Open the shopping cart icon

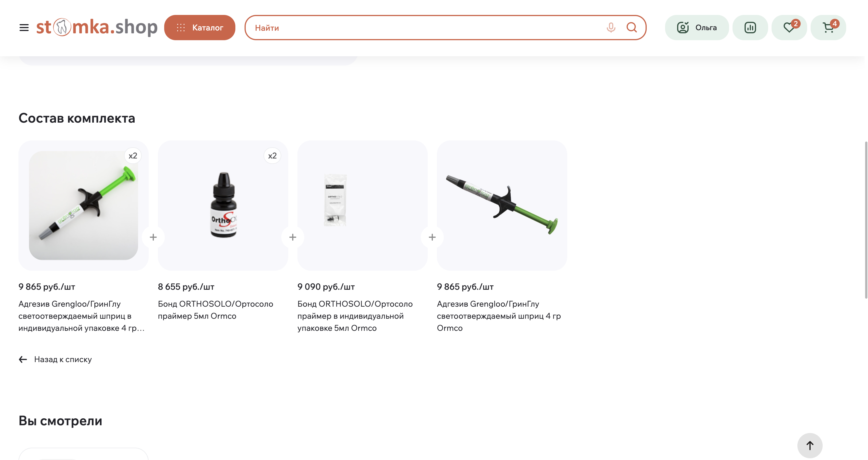(x=828, y=28)
